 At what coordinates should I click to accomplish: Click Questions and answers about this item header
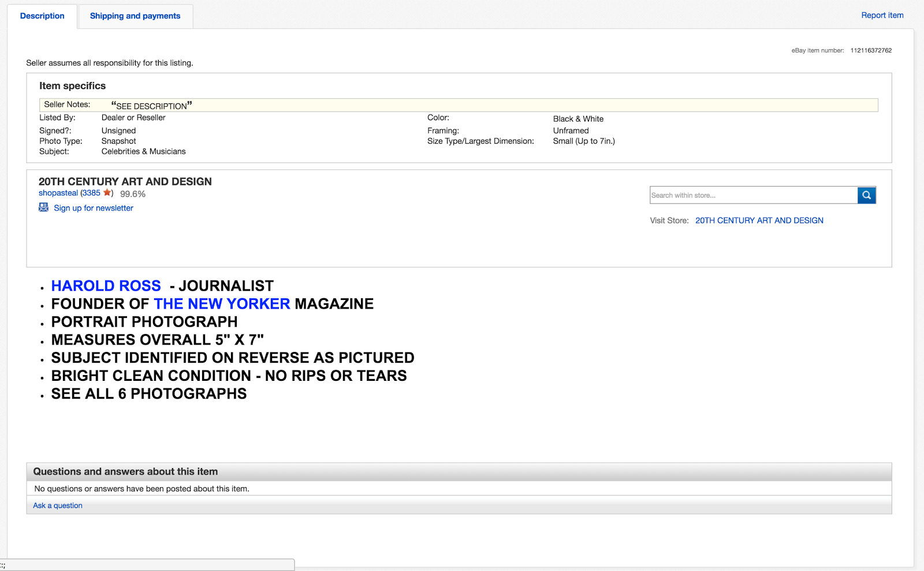125,472
